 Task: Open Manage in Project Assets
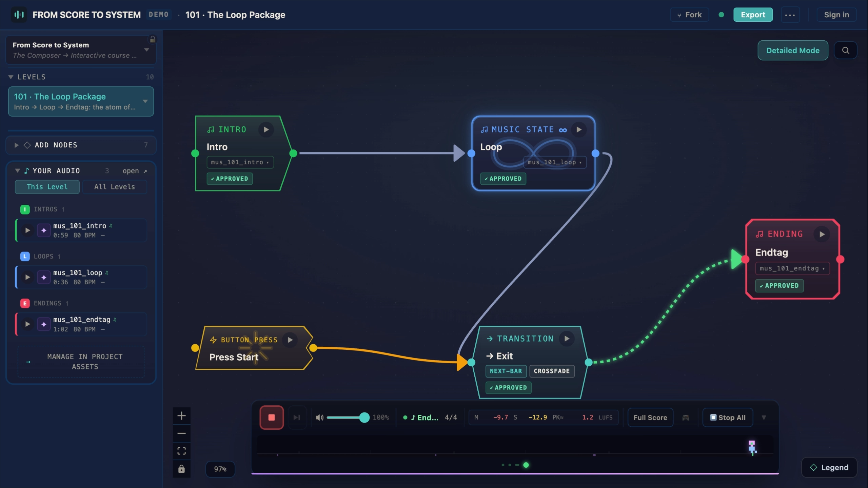(x=81, y=362)
